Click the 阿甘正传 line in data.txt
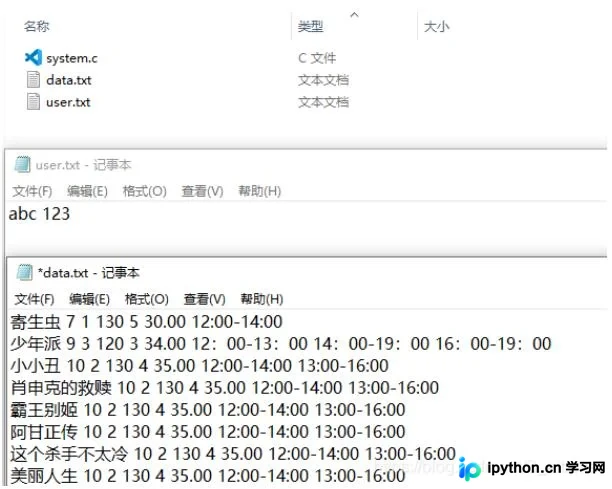The width and height of the screenshot is (612, 489). point(208,432)
